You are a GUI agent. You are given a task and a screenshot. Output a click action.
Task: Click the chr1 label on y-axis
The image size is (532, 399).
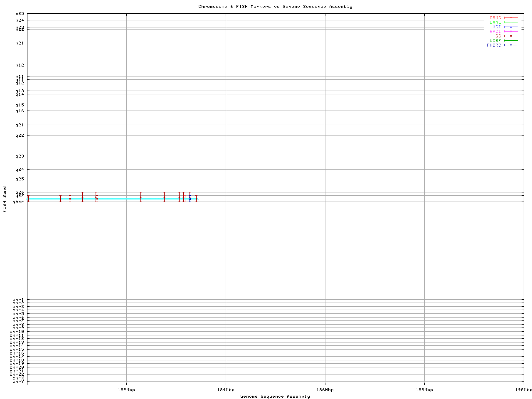coord(18,300)
